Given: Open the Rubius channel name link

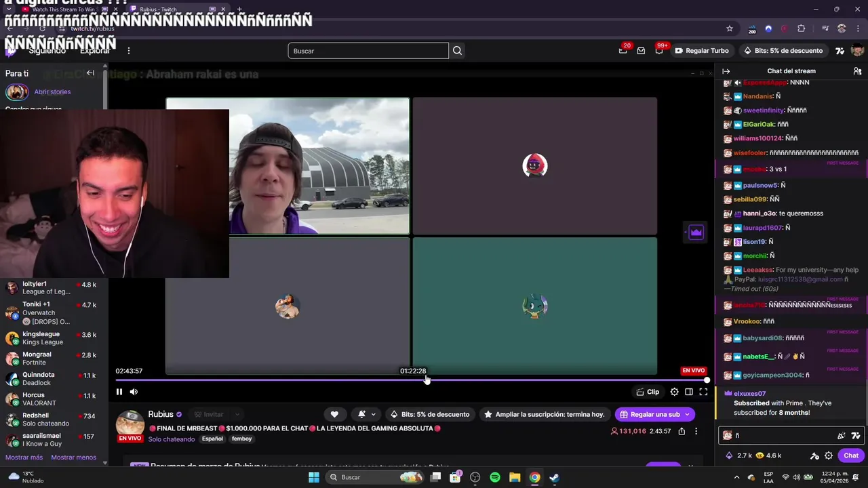Looking at the screenshot, I should pos(161,414).
